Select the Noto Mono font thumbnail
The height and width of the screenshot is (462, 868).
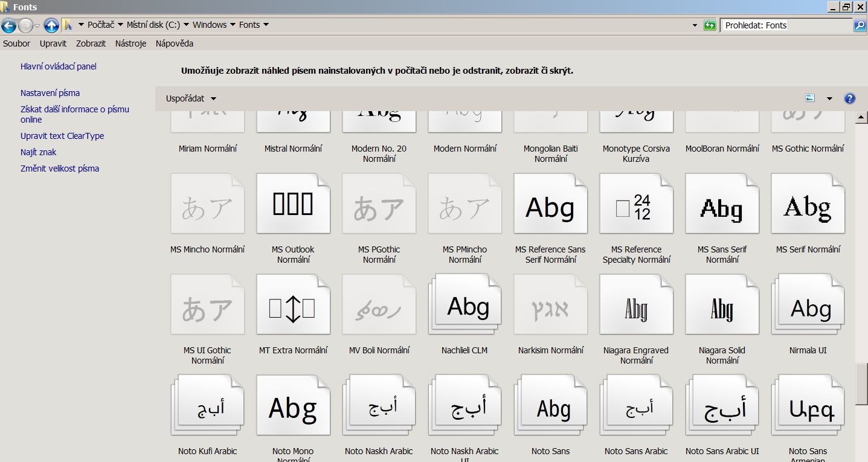tap(294, 406)
